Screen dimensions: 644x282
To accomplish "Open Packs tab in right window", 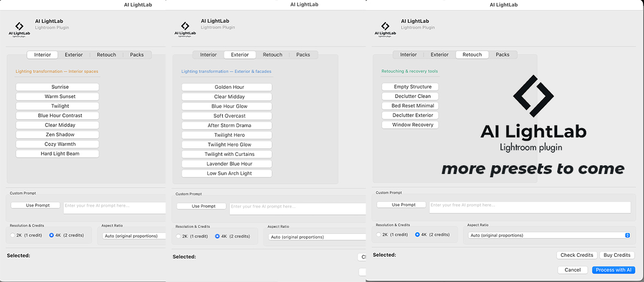I will pos(503,55).
